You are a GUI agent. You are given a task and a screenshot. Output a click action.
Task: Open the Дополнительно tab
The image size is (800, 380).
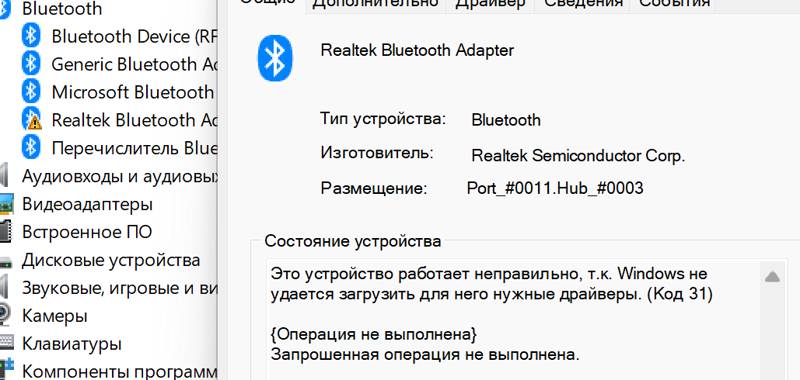pyautogui.click(x=375, y=4)
